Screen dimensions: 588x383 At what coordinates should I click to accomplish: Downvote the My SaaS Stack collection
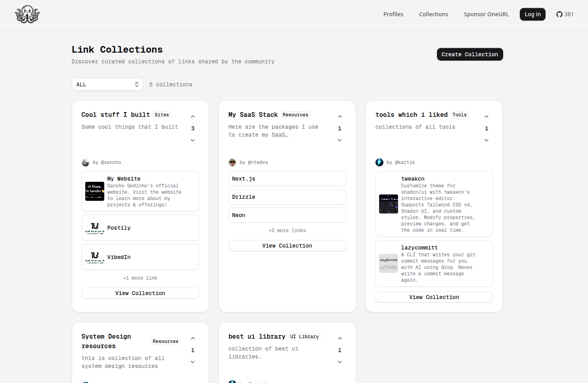tap(340, 140)
